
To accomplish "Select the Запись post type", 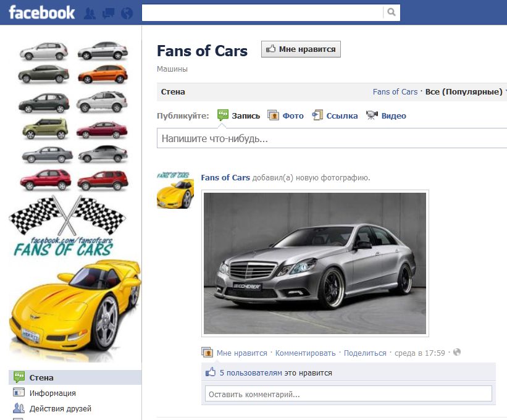I will coord(246,115).
